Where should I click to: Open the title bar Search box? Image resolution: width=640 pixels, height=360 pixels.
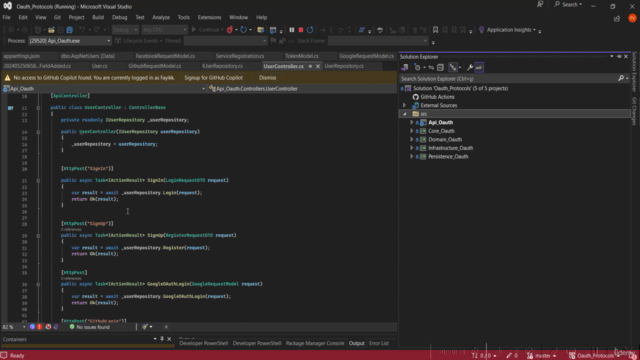point(568,4)
